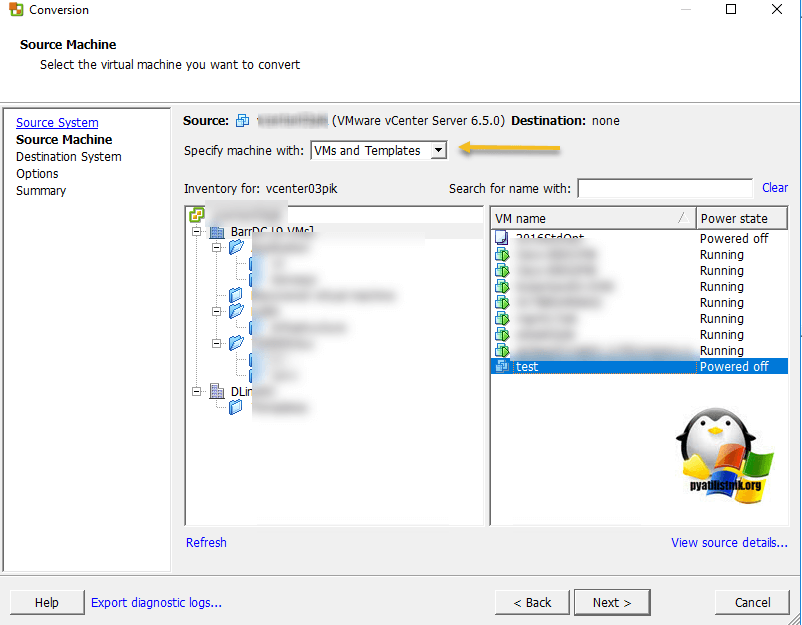
Task: Focus the Search for name with field
Action: 664,189
